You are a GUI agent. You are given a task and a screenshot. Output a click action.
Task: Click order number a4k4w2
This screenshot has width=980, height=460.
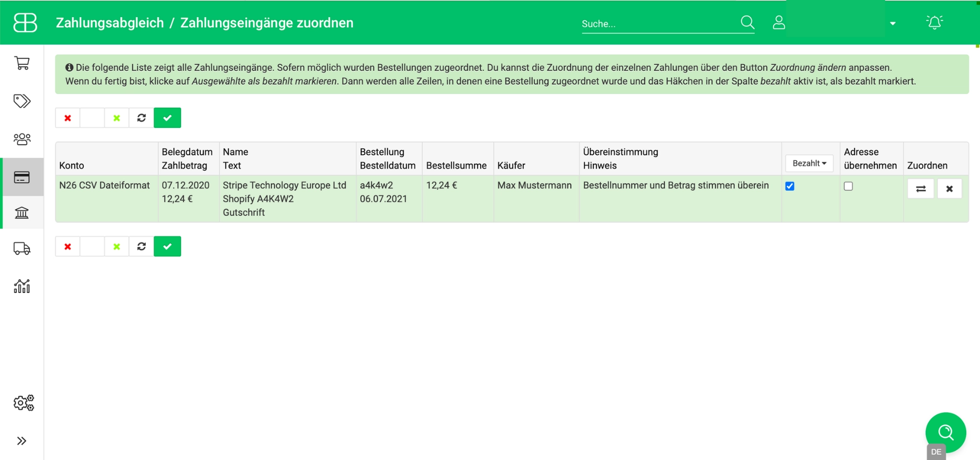pos(376,185)
